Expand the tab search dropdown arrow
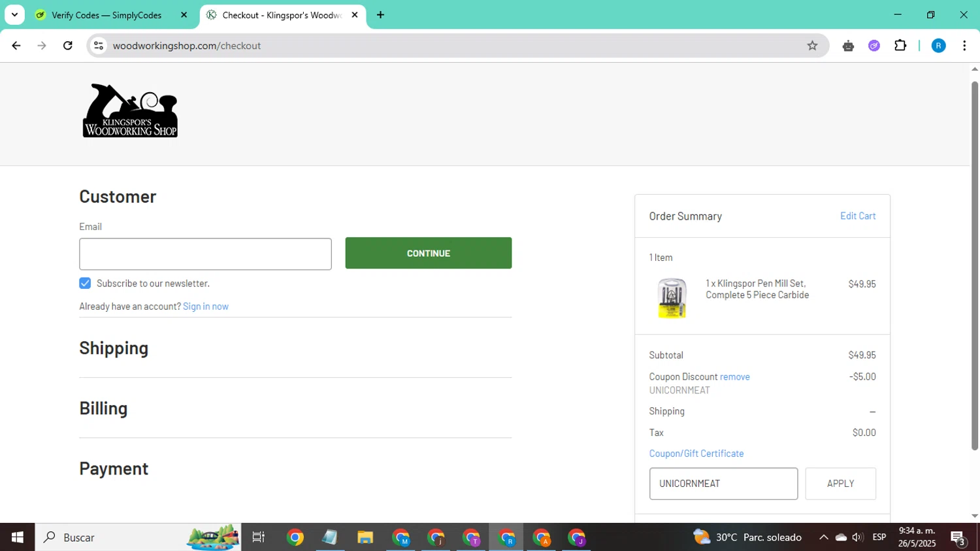Viewport: 980px width, 551px height. tap(14, 15)
